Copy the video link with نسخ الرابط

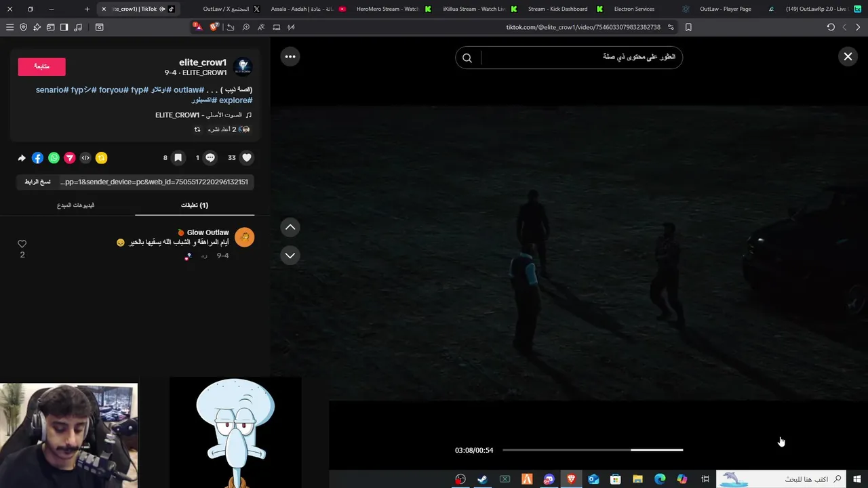(x=38, y=182)
